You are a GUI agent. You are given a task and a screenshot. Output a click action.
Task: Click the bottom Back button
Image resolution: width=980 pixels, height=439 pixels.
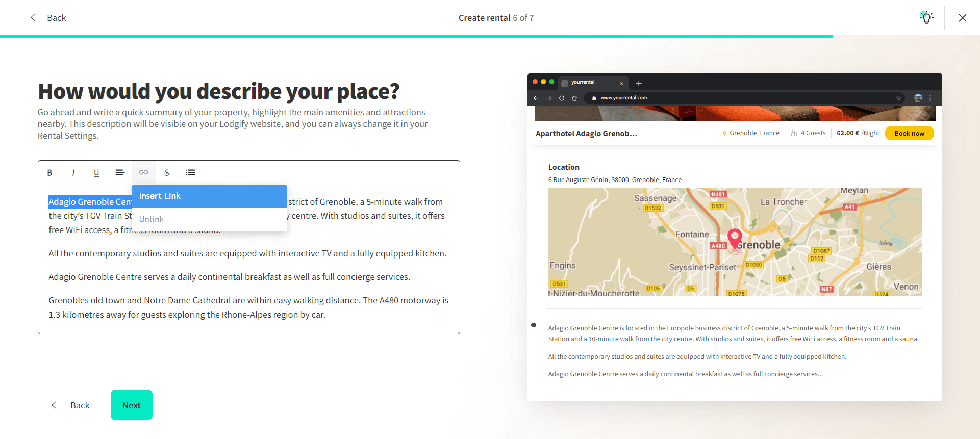[x=71, y=405]
